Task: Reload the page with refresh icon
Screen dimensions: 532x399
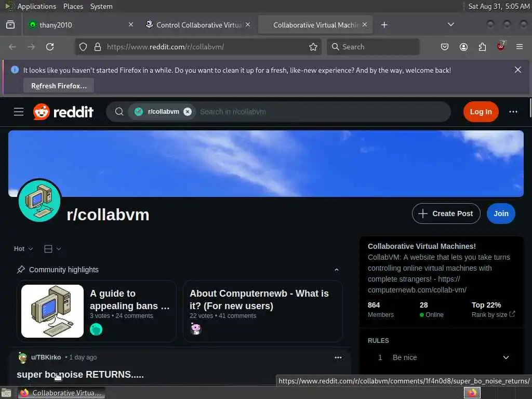Action: [x=50, y=47]
